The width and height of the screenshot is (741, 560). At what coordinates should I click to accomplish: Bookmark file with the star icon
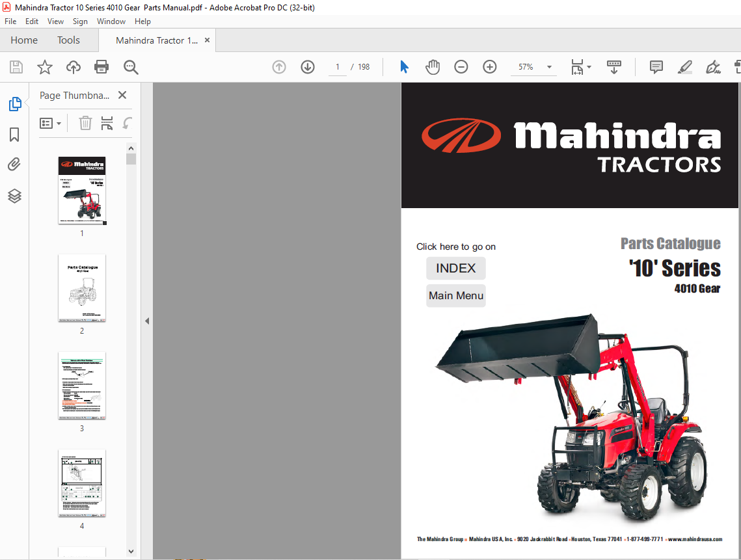(x=45, y=67)
